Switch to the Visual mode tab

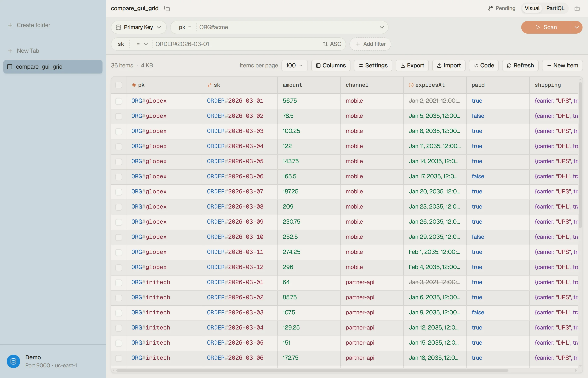(x=532, y=8)
